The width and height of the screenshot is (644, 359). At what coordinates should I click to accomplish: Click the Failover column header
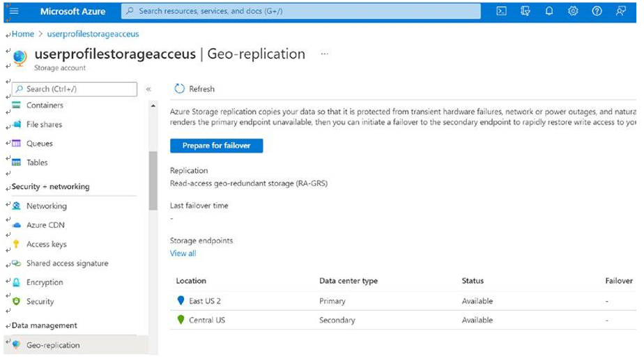619,280
